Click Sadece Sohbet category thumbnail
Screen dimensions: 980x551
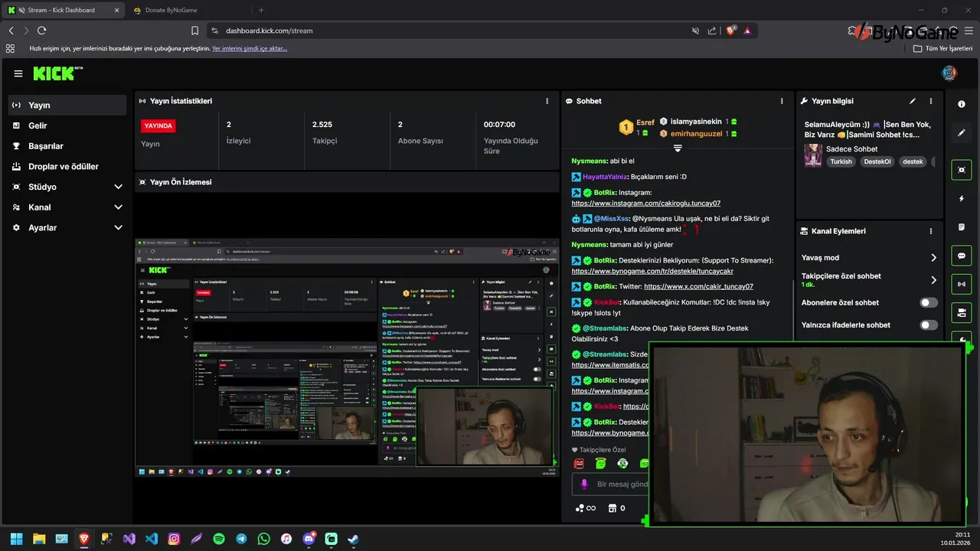coord(813,155)
